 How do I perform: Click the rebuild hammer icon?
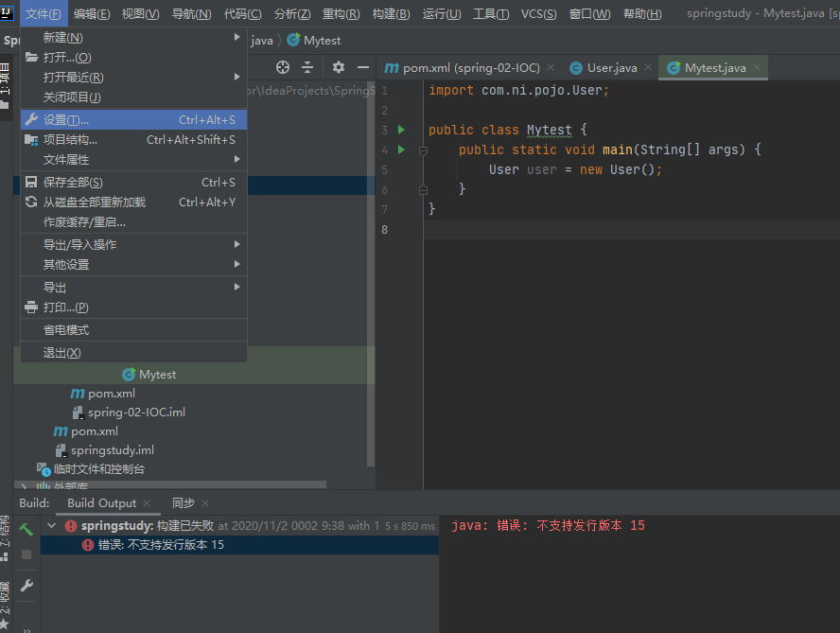pos(26,529)
